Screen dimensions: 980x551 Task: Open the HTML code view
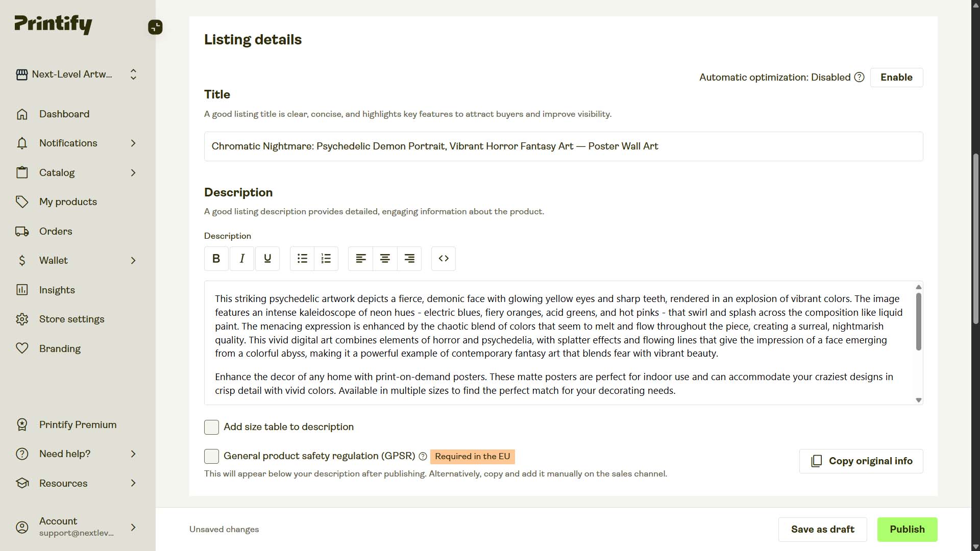click(443, 259)
